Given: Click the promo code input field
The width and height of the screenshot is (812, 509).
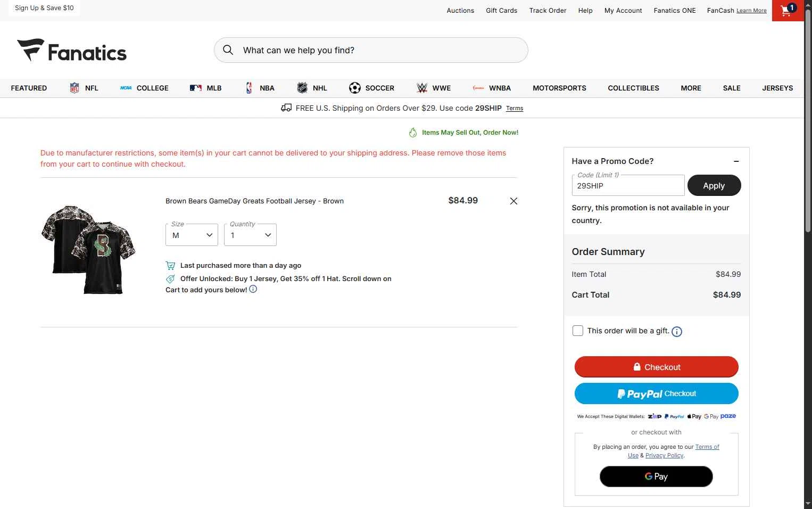Looking at the screenshot, I should [x=628, y=186].
